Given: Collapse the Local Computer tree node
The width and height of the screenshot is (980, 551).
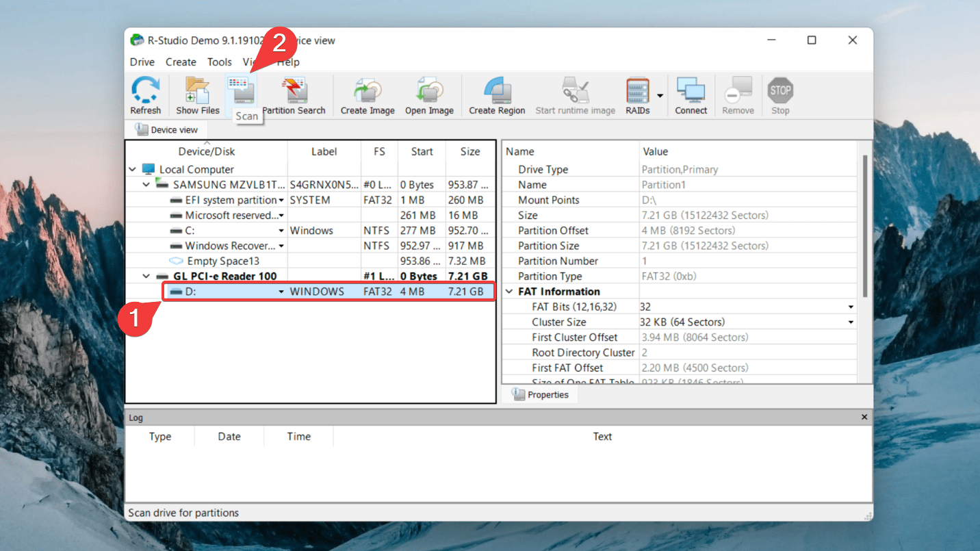Looking at the screenshot, I should coord(132,169).
